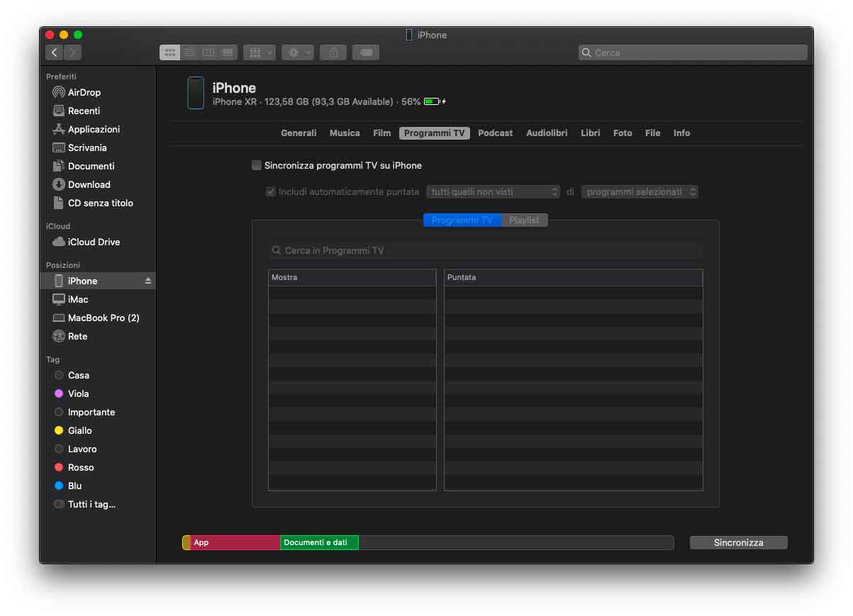Switch to list view in the toolbar
The height and width of the screenshot is (616, 853).
(189, 52)
